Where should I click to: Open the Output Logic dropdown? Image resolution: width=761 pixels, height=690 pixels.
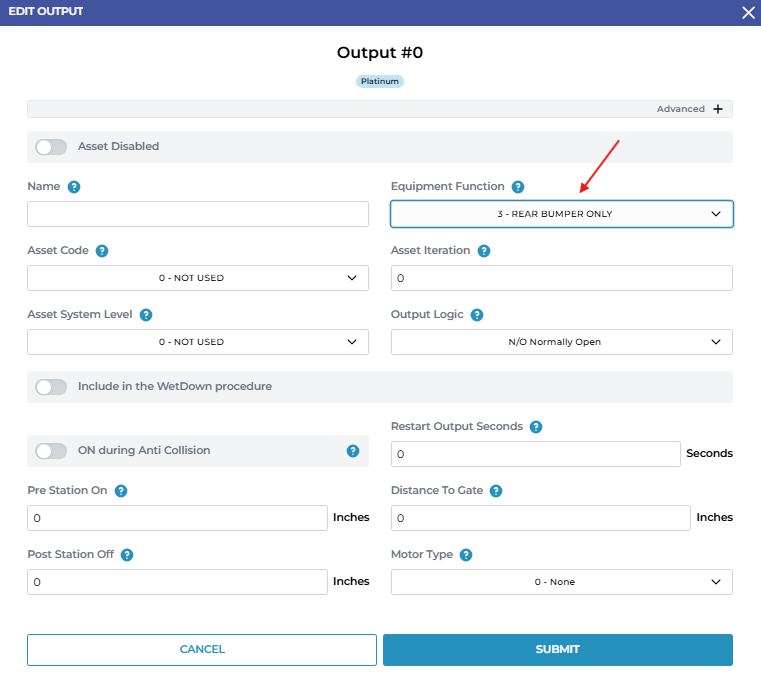[561, 342]
